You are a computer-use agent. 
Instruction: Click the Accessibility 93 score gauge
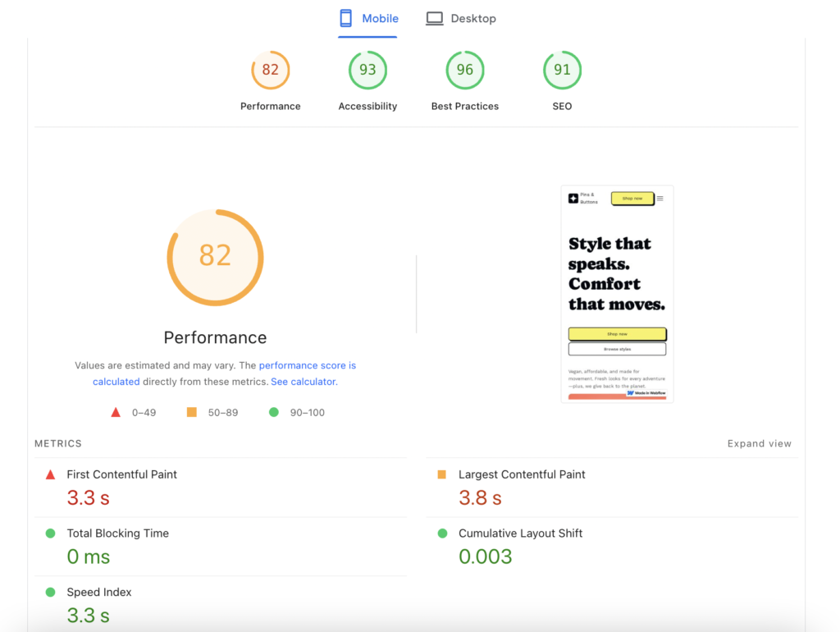[367, 71]
